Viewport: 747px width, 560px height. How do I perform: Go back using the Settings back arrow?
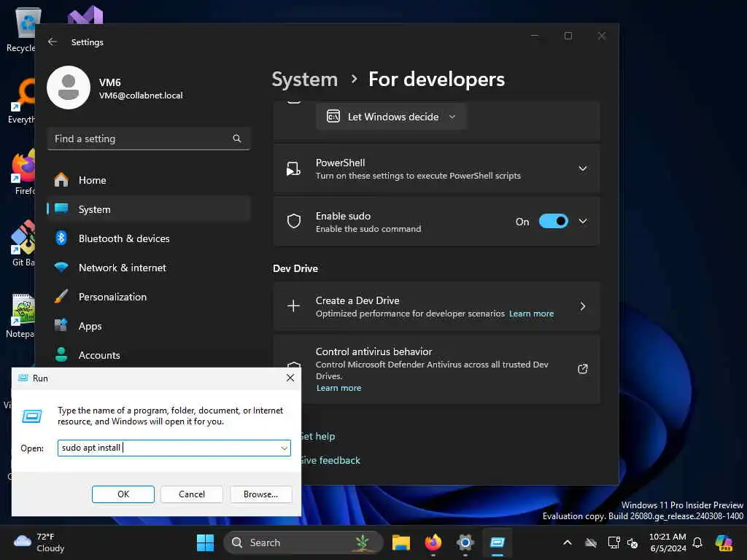pyautogui.click(x=53, y=42)
